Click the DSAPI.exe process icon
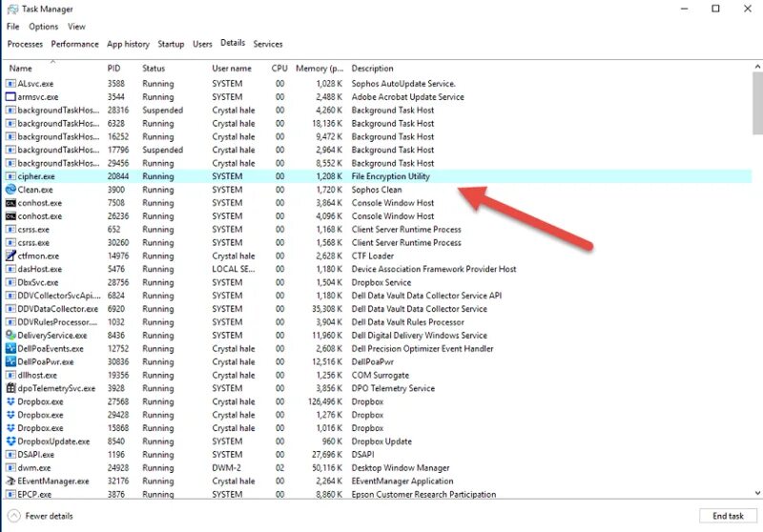 coord(10,455)
